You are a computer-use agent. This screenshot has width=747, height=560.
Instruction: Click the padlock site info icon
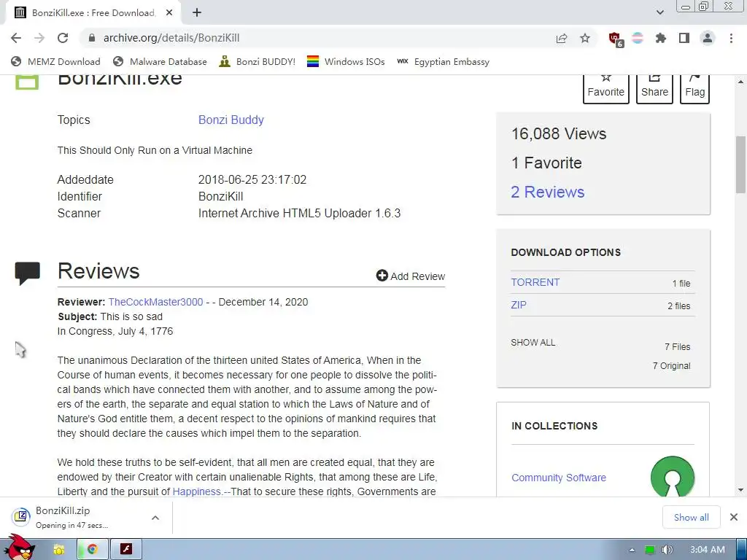pyautogui.click(x=92, y=38)
